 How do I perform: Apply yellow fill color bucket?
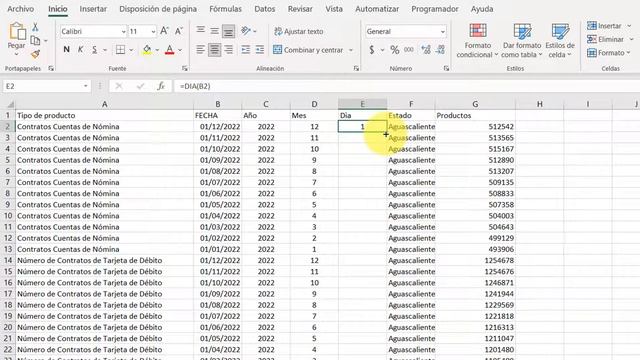point(147,50)
